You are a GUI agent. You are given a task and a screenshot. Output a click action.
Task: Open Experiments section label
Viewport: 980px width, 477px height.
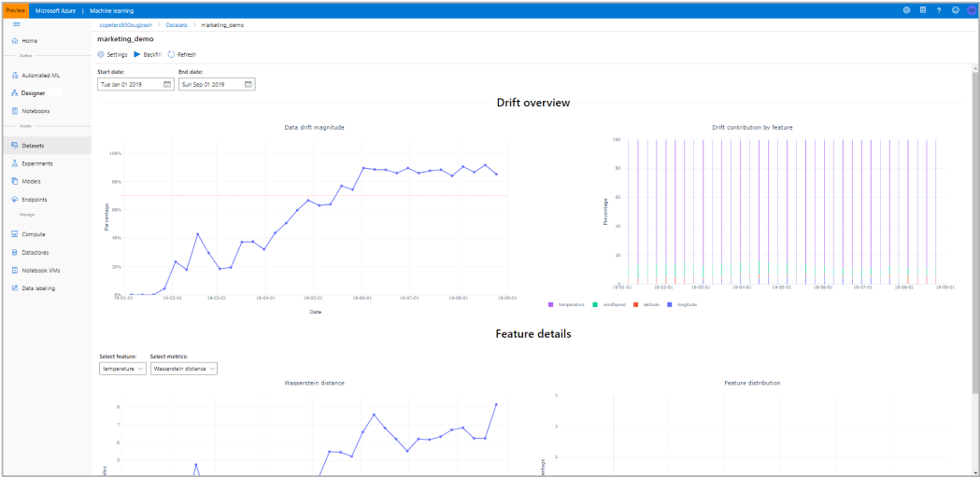pyautogui.click(x=37, y=163)
